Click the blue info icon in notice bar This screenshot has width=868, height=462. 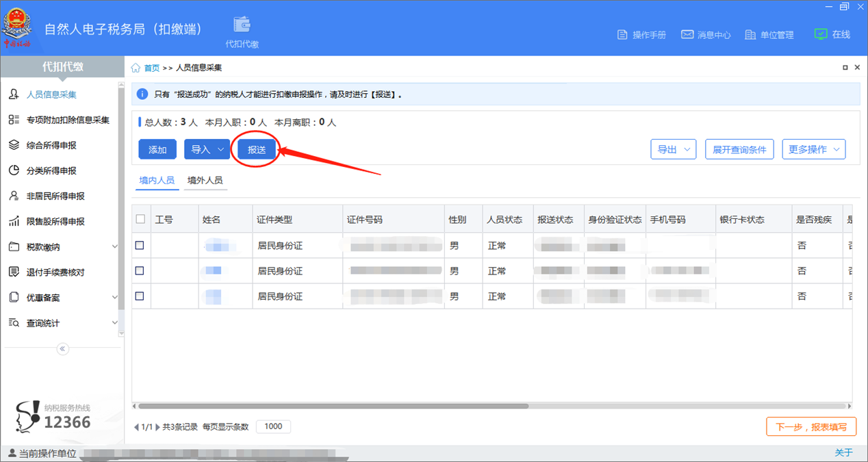[x=142, y=94]
